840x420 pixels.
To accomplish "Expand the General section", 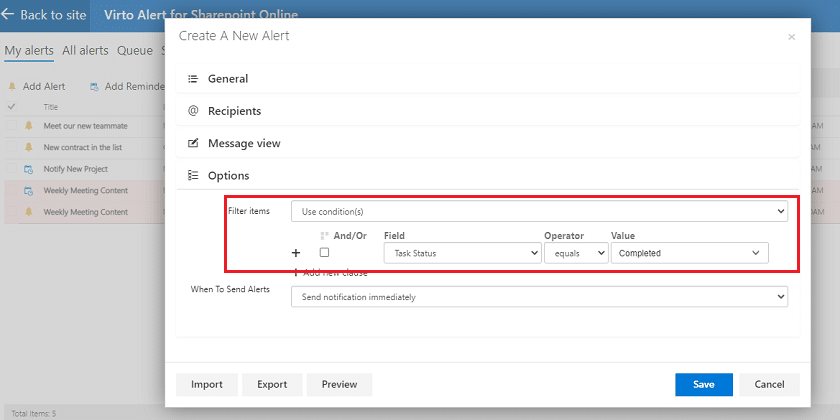I will coord(488,79).
